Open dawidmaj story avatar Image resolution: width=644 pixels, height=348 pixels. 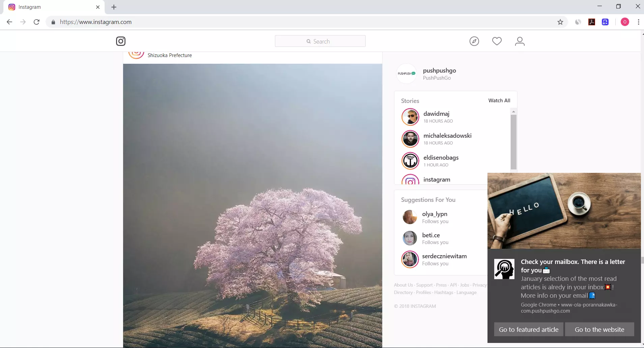(x=410, y=117)
